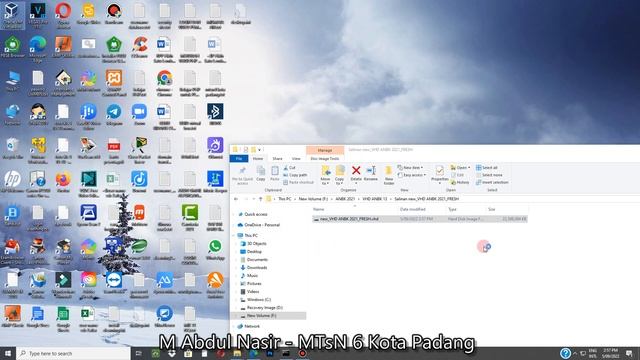Open the New item dropdown

[x=410, y=168]
